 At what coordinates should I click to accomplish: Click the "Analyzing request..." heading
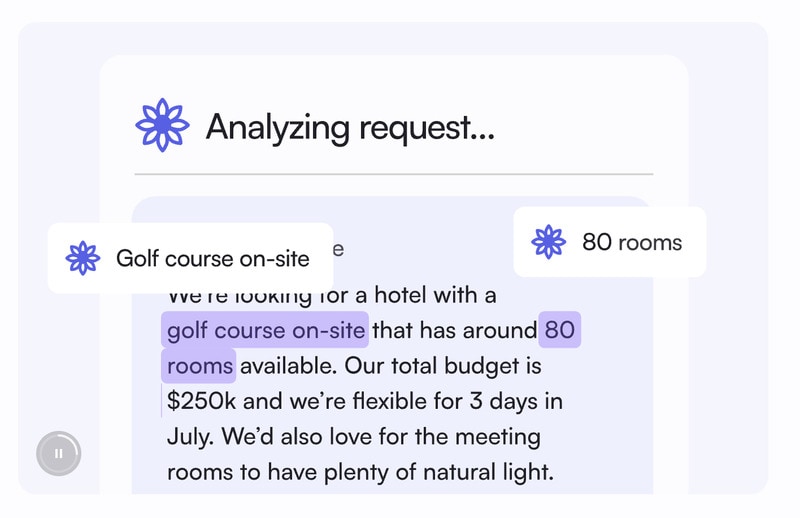350,127
